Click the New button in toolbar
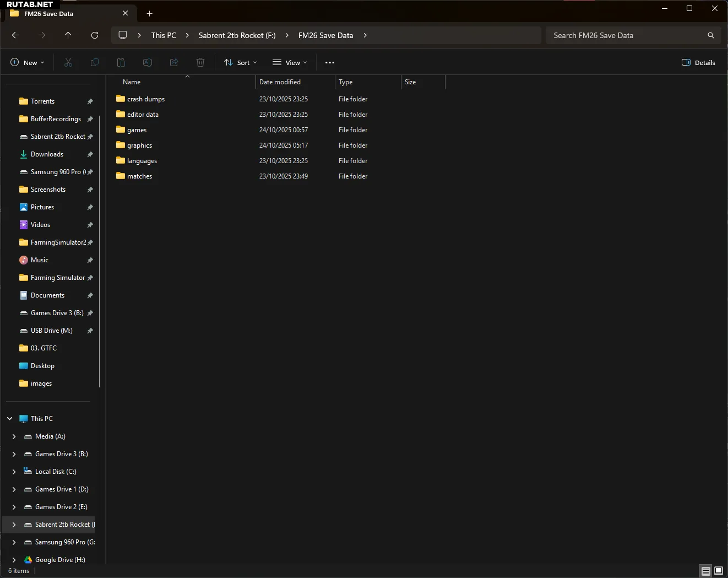The image size is (728, 578). click(x=28, y=63)
